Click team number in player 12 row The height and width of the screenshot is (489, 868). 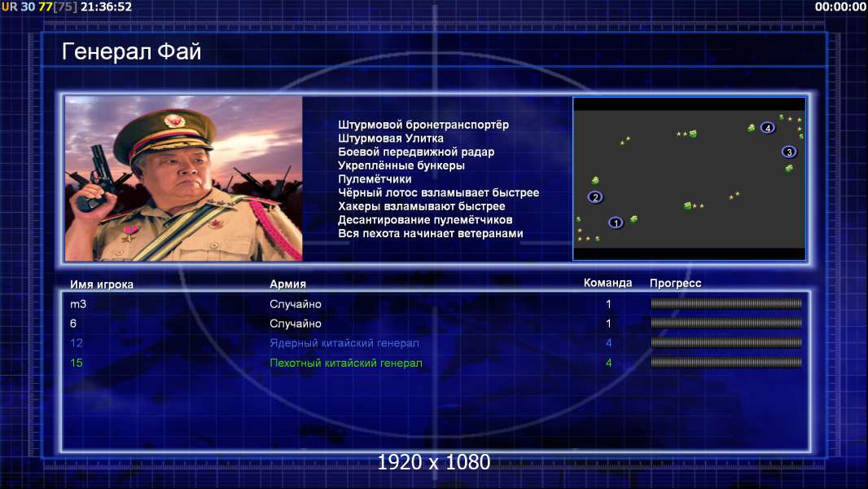pos(608,343)
